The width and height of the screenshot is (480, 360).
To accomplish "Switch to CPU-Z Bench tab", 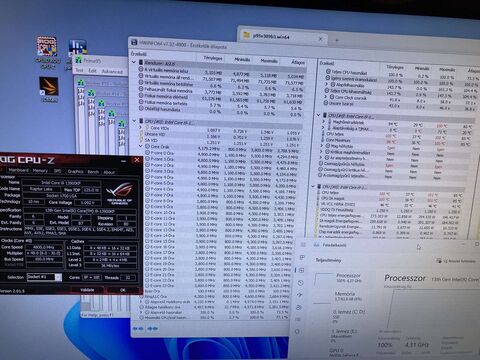I will (x=93, y=172).
